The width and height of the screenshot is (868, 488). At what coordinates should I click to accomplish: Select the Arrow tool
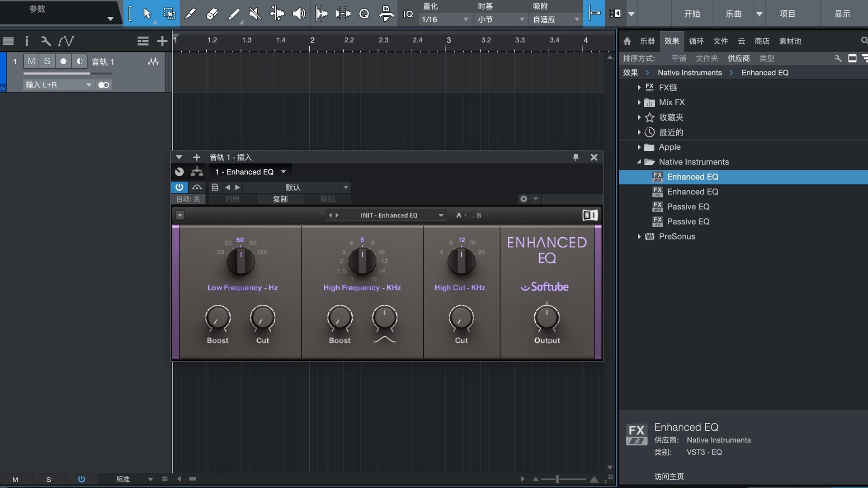click(147, 14)
